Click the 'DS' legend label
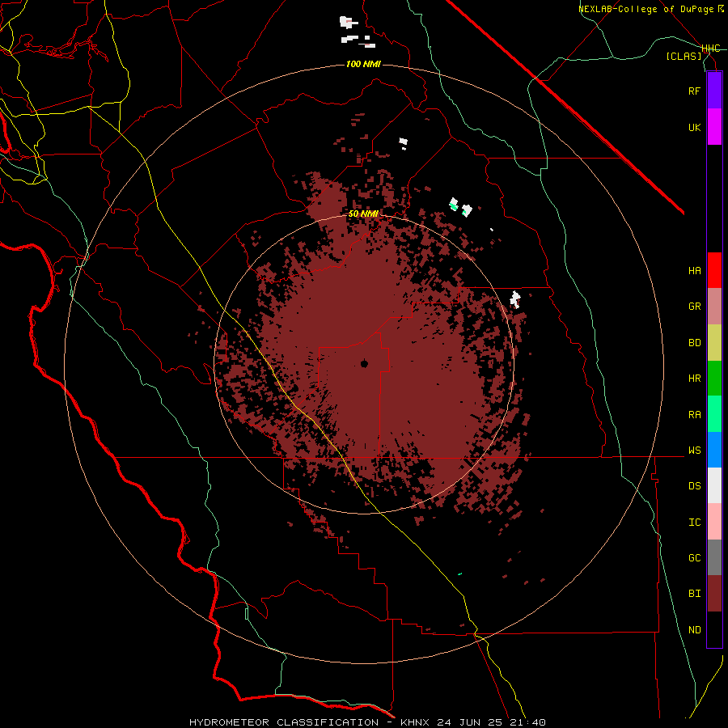728x728 pixels. (x=695, y=486)
